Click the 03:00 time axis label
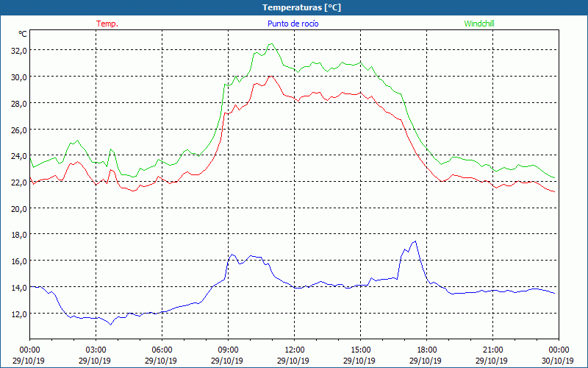Screen dimensions: 588x368 96,350
